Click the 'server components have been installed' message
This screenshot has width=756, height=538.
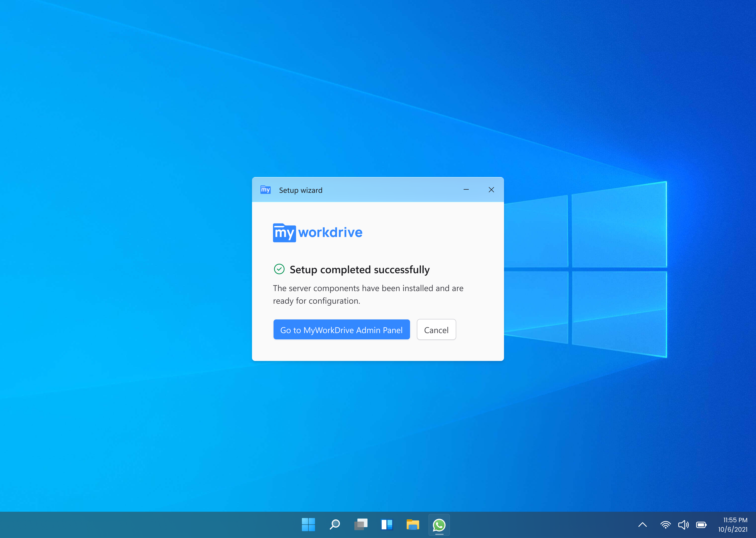[x=368, y=295]
